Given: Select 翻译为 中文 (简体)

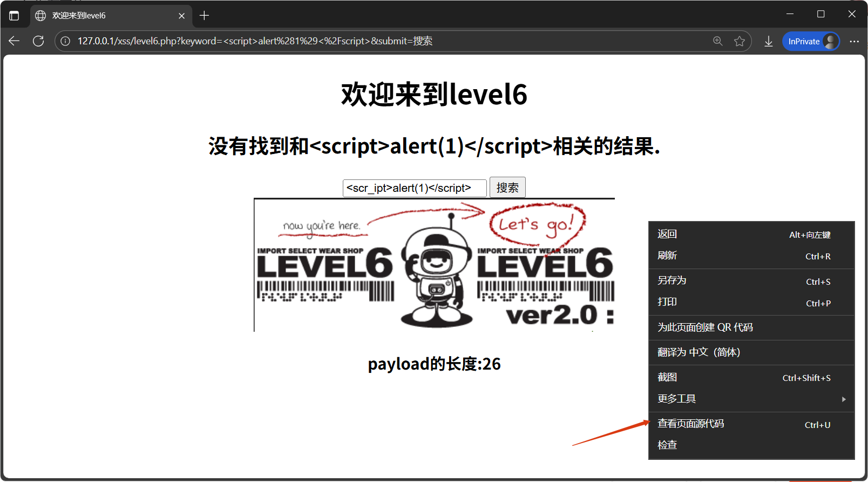Looking at the screenshot, I should [751, 352].
